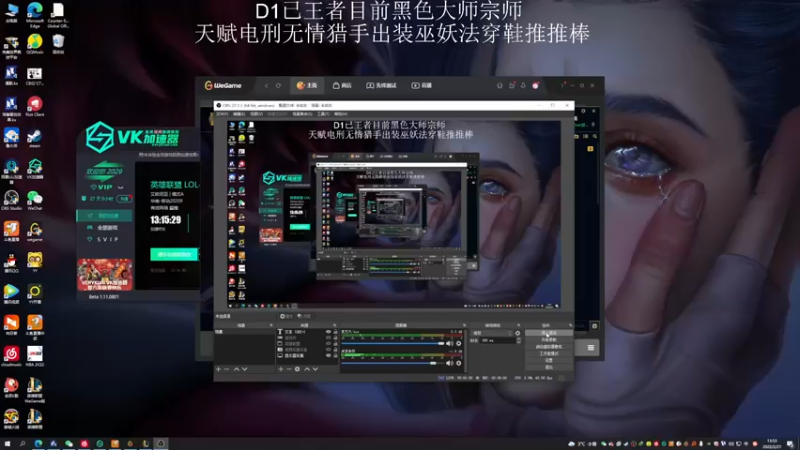Viewport: 800px width, 450px height.
Task: Undock the audio mixer panel in OBS
Action: pos(464,325)
